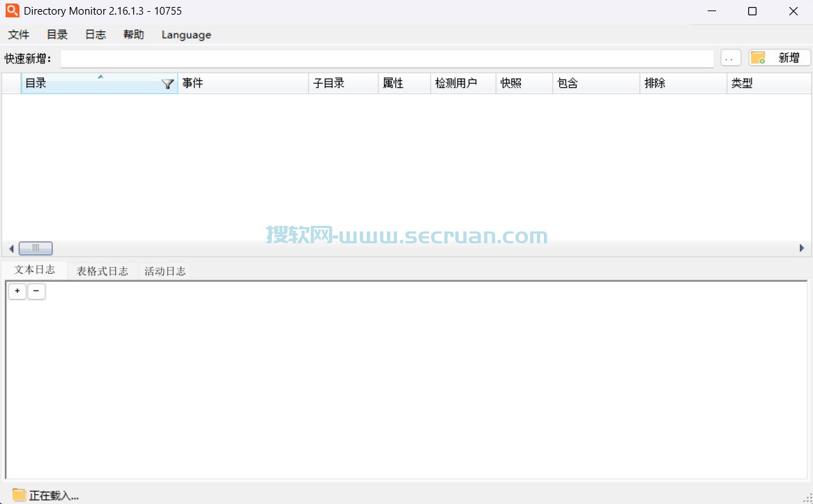
Task: Click the horizontal scrollbar right arrow
Action: click(x=802, y=248)
